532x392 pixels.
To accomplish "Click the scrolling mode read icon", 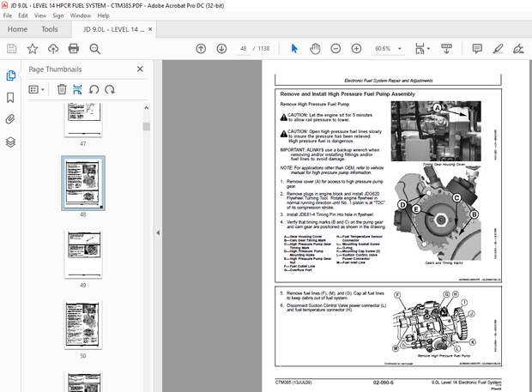I will 446,49.
